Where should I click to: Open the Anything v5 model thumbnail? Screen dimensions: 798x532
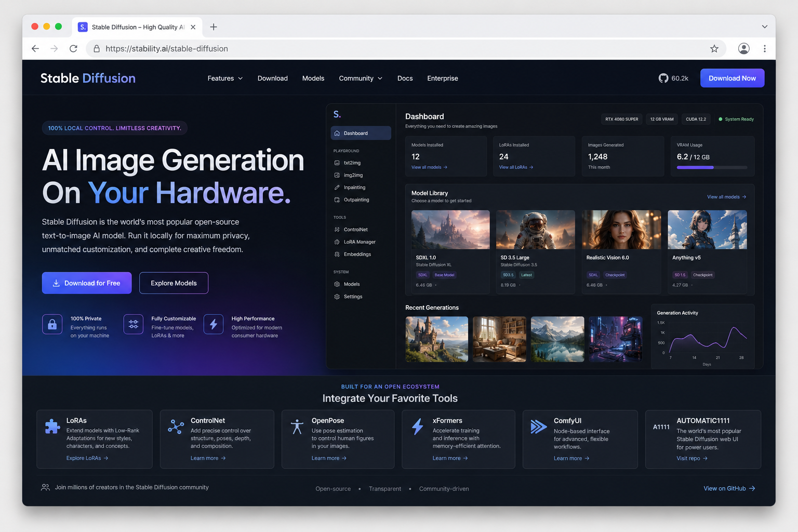pos(707,230)
